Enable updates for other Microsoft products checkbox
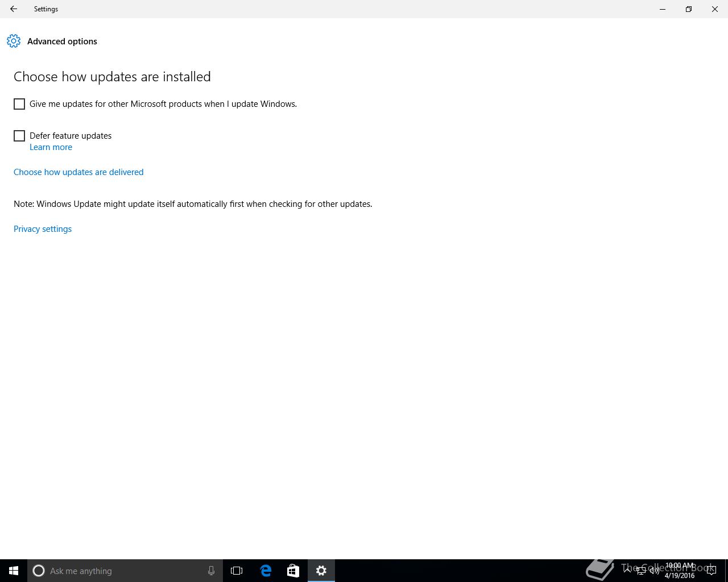 point(19,104)
